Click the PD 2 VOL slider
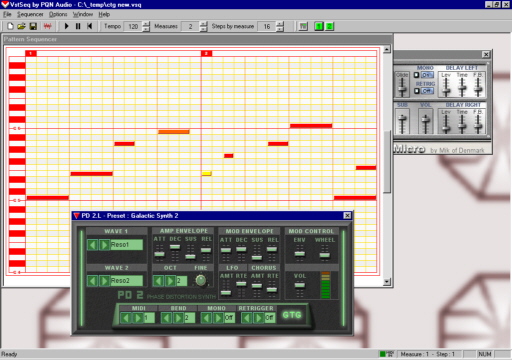512x360 pixels. coord(300,285)
